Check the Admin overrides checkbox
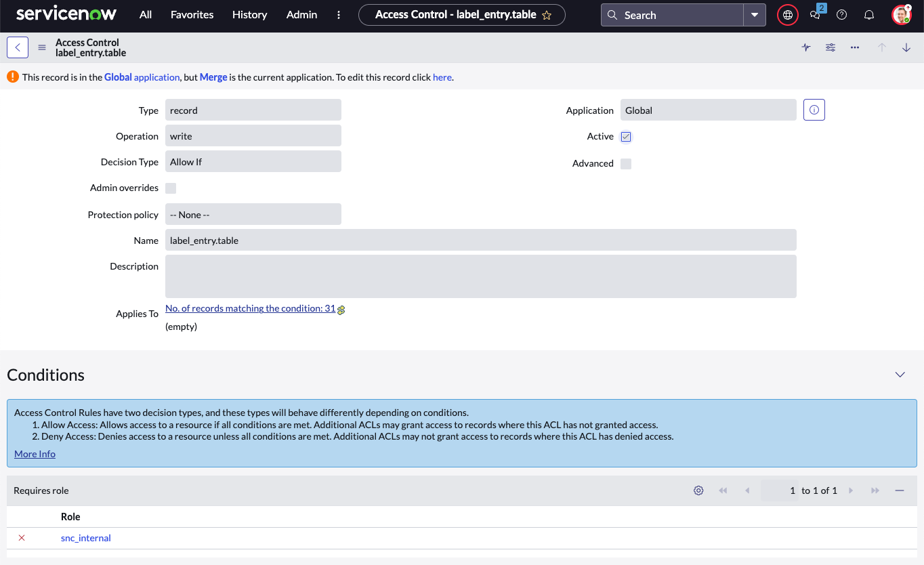The width and height of the screenshot is (924, 565). pyautogui.click(x=171, y=188)
